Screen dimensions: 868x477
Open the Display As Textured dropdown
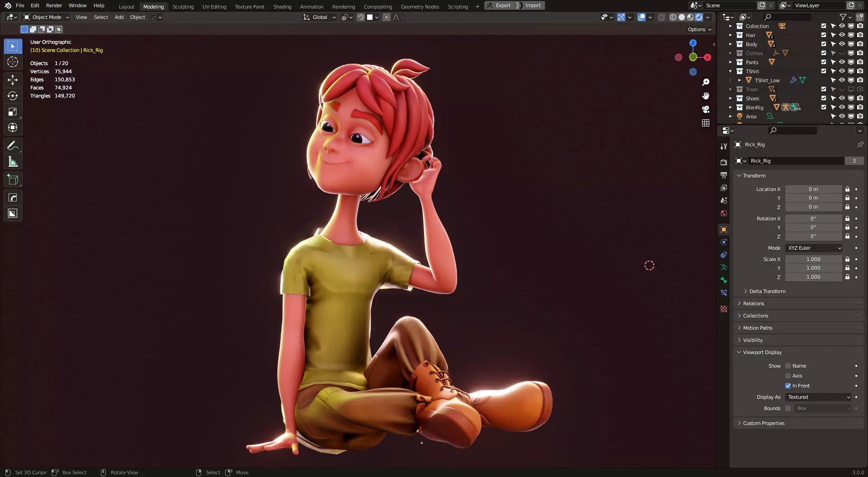pyautogui.click(x=819, y=397)
